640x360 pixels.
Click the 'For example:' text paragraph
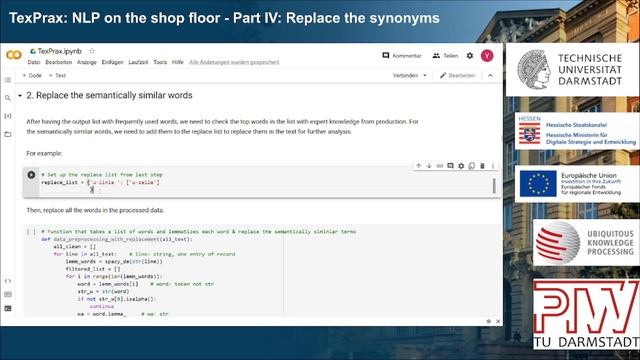click(44, 153)
